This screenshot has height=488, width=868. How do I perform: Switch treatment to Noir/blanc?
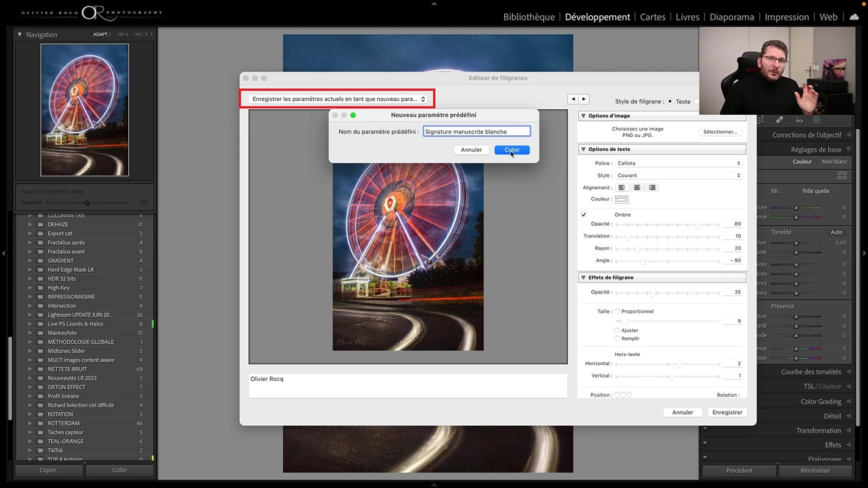pos(834,162)
